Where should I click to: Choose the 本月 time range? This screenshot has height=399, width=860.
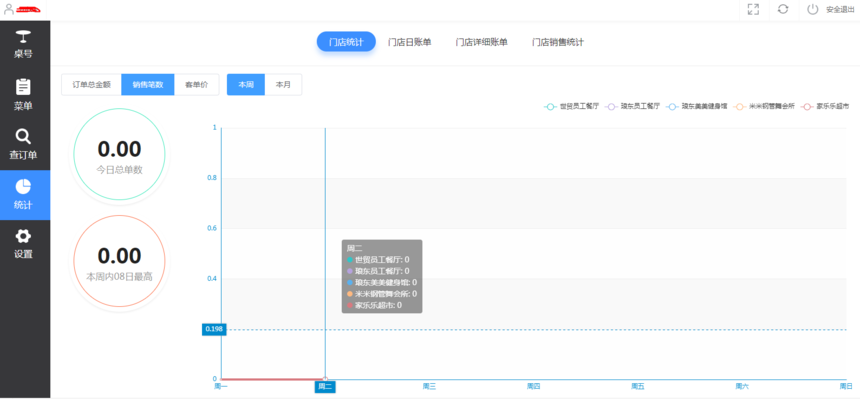[283, 85]
